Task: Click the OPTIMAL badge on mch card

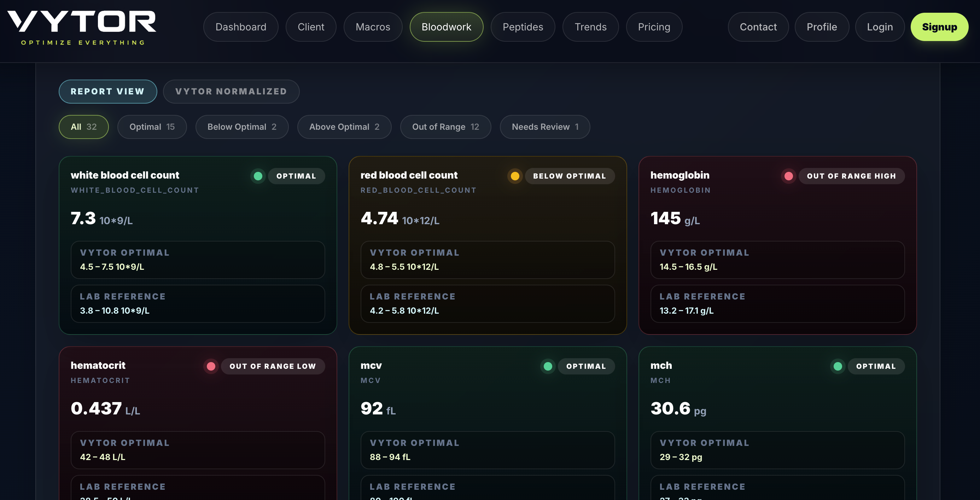Action: pyautogui.click(x=876, y=366)
